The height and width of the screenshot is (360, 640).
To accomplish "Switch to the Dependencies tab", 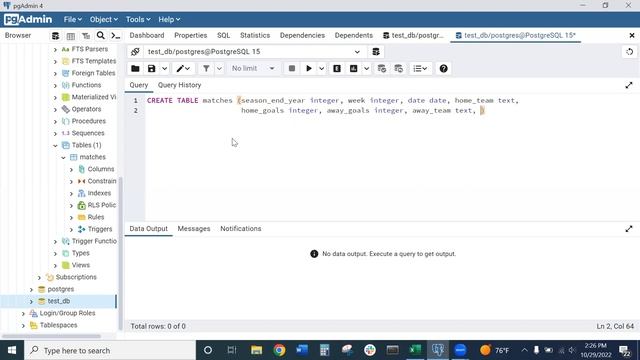I will coord(302,36).
